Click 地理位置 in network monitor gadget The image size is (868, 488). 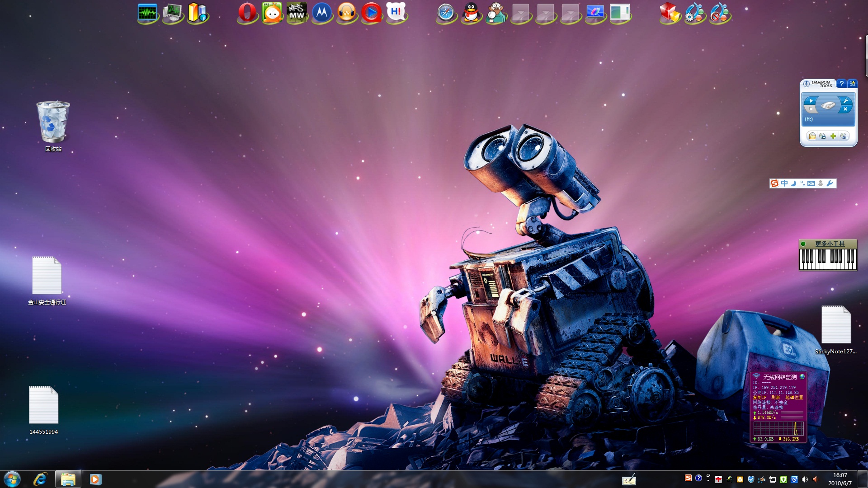pyautogui.click(x=794, y=397)
